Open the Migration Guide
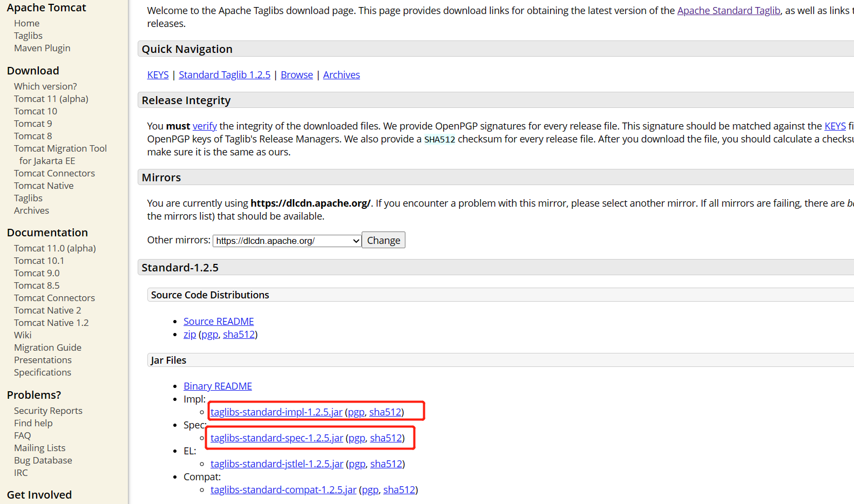Image resolution: width=854 pixels, height=504 pixels. pos(48,348)
